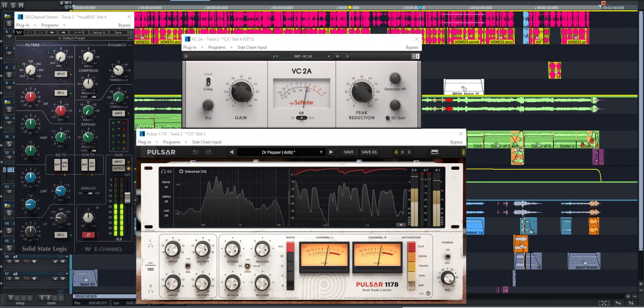The image size is (644, 308).
Task: Expand track 17 a2 dropdown arrow
Action: (x=67, y=273)
